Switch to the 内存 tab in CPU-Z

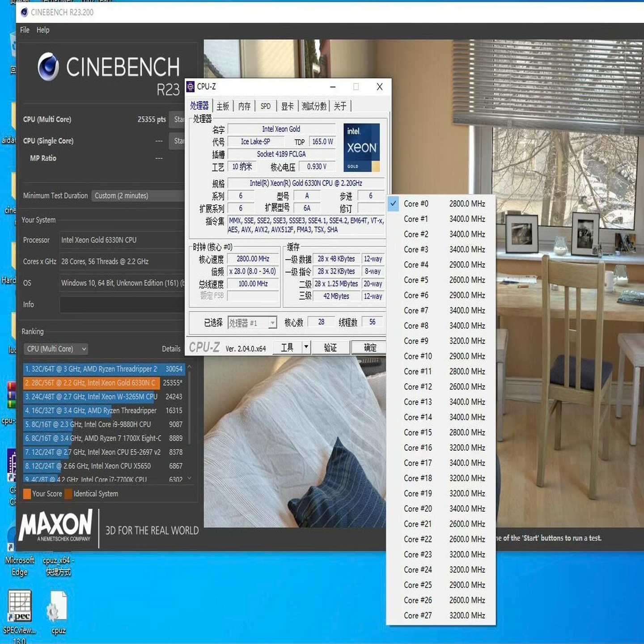pyautogui.click(x=244, y=106)
